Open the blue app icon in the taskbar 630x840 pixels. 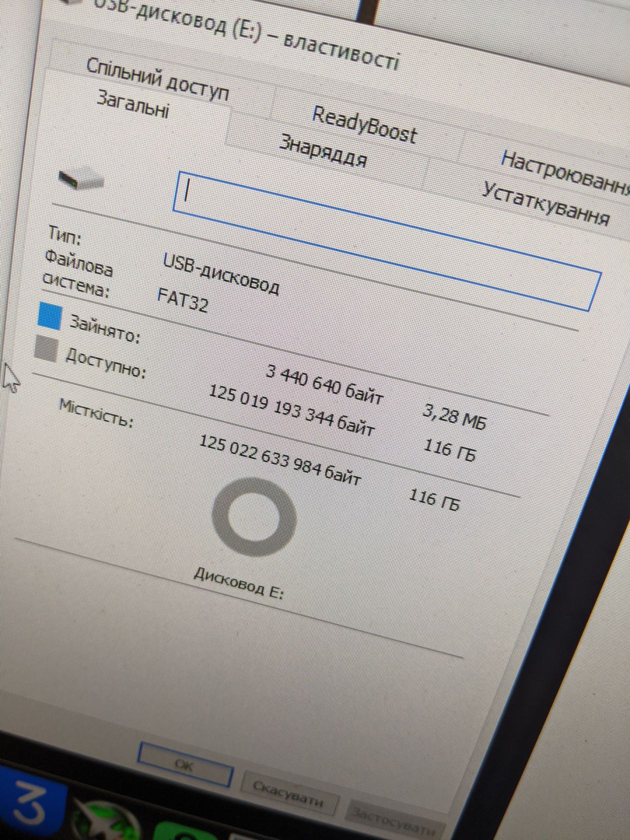pos(33,801)
